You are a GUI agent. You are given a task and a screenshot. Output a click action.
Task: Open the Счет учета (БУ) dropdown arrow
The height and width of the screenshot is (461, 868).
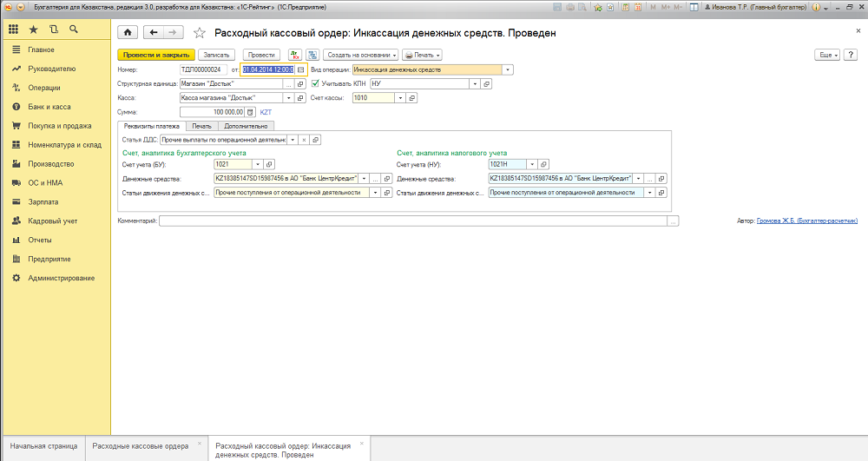click(258, 164)
